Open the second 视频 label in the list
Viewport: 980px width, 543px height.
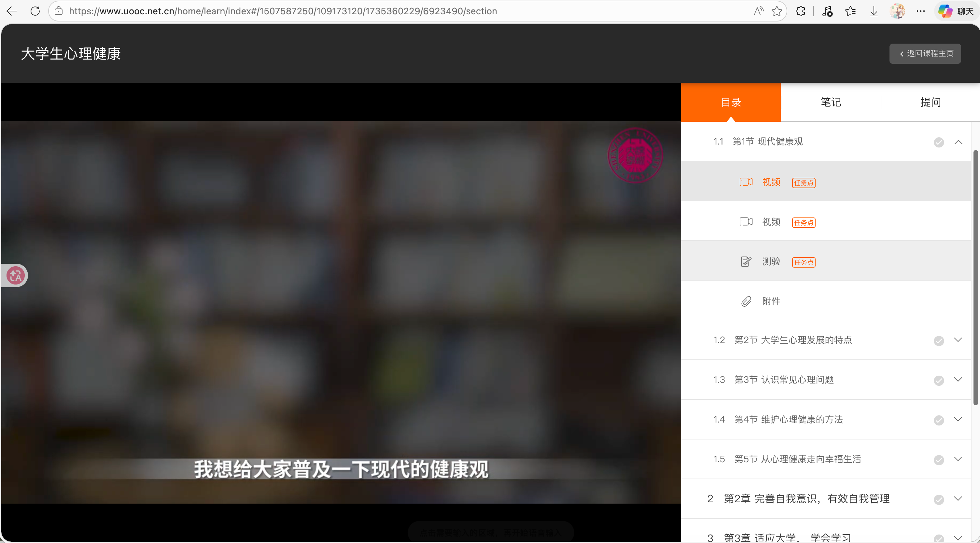click(771, 222)
